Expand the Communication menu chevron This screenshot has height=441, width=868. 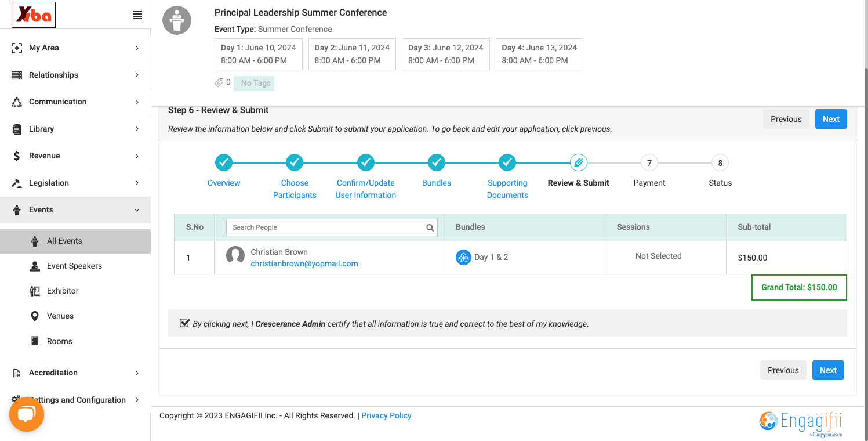[x=137, y=102]
